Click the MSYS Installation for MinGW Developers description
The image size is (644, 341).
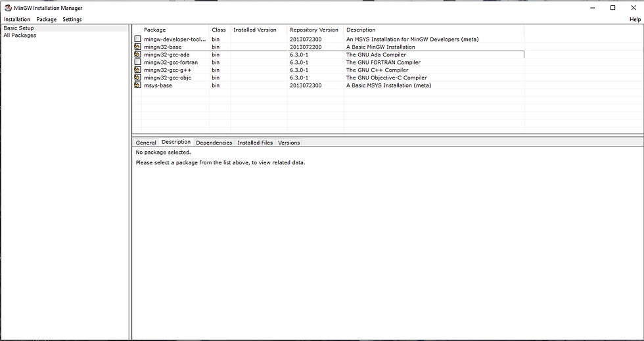(413, 39)
